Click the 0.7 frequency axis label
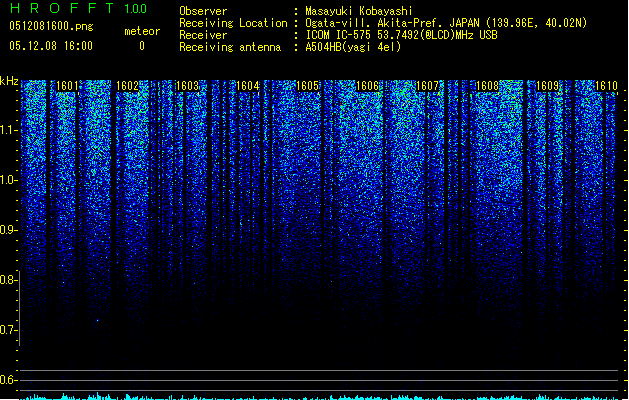 pyautogui.click(x=8, y=330)
